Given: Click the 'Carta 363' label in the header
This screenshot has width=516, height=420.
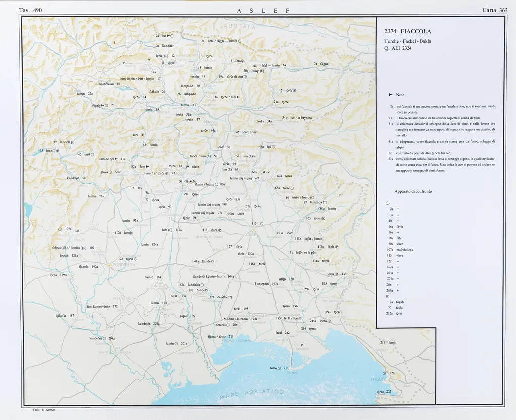Looking at the screenshot, I should coord(494,10).
